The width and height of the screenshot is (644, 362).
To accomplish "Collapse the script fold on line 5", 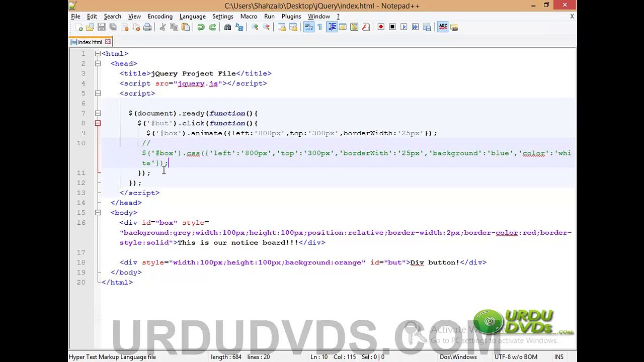I will (x=98, y=94).
